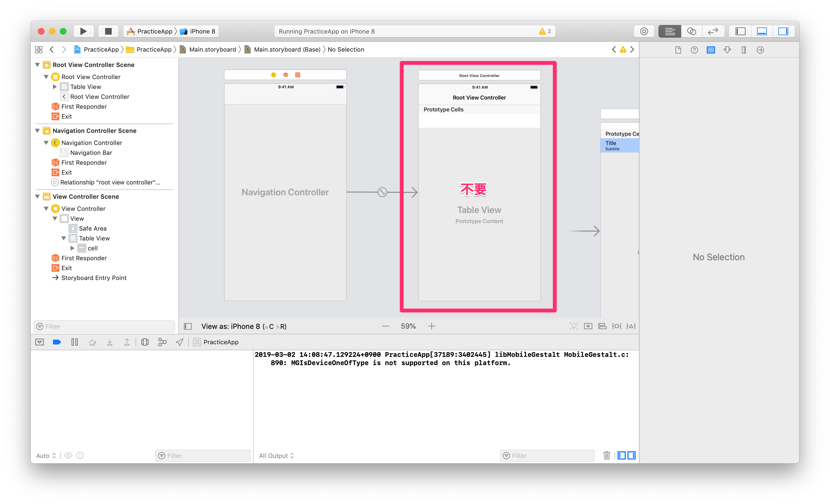830x504 pixels.
Task: Toggle the Debug area visibility
Action: click(762, 31)
